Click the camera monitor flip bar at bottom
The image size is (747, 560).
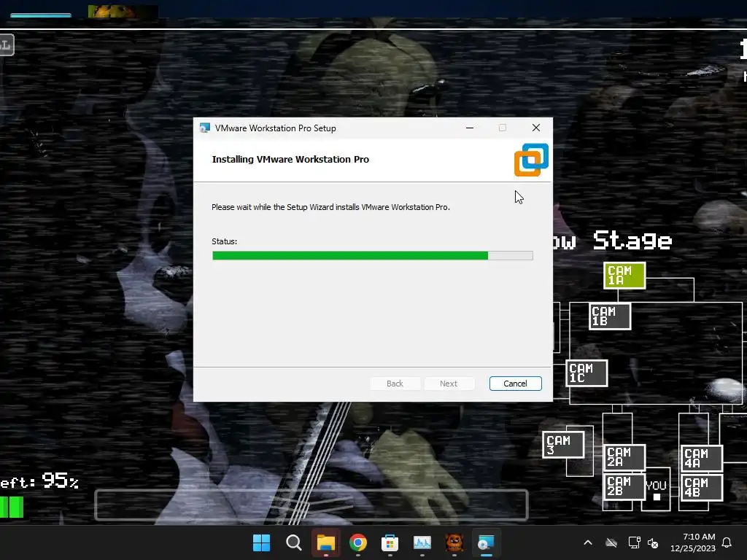click(x=311, y=505)
